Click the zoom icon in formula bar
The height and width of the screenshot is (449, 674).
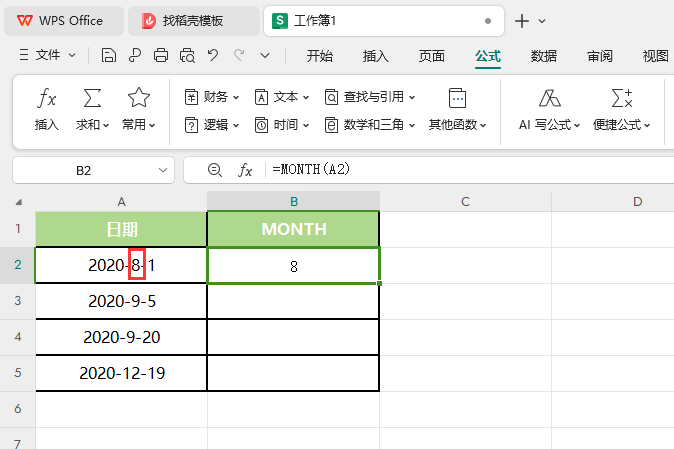pyautogui.click(x=214, y=170)
